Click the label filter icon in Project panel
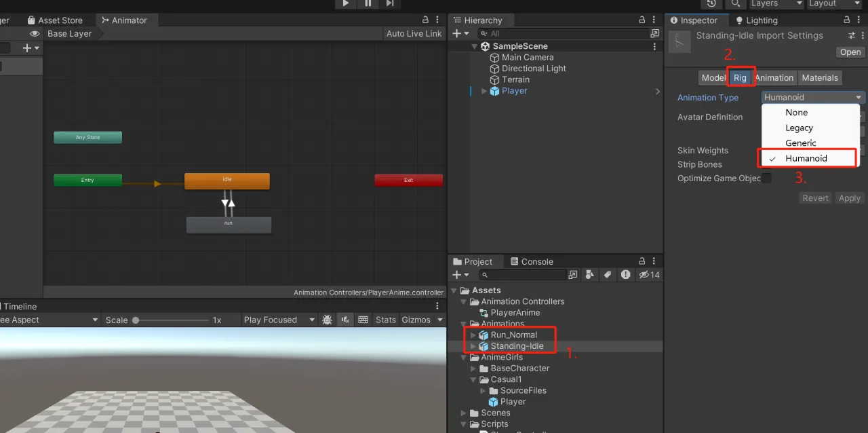 607,274
